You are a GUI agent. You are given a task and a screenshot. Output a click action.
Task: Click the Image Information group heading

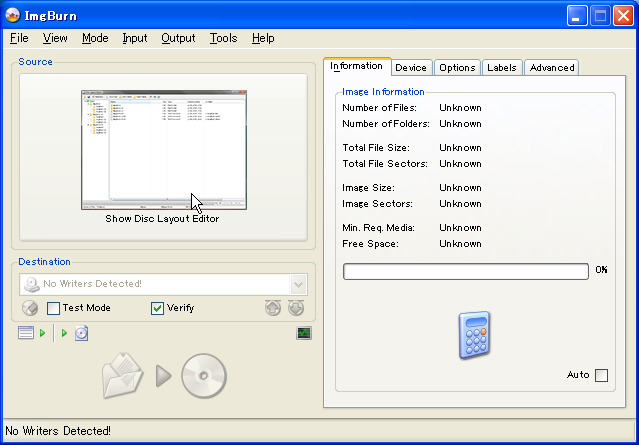pos(383,92)
